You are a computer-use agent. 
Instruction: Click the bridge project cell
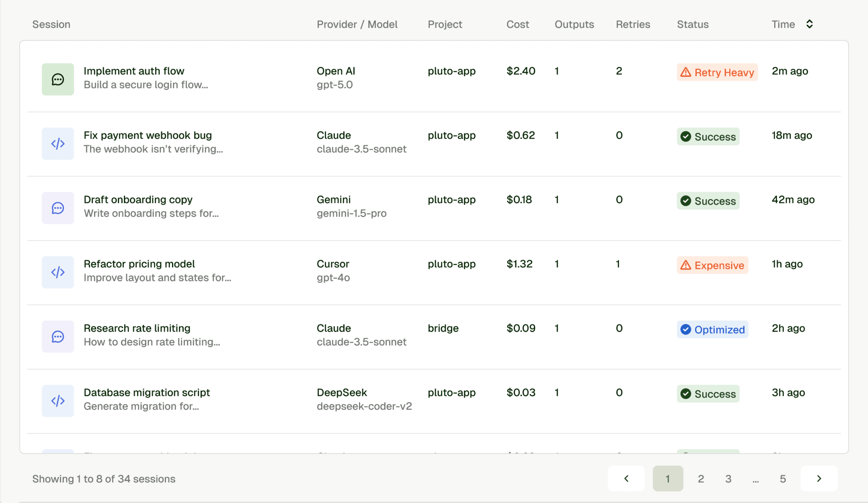443,328
